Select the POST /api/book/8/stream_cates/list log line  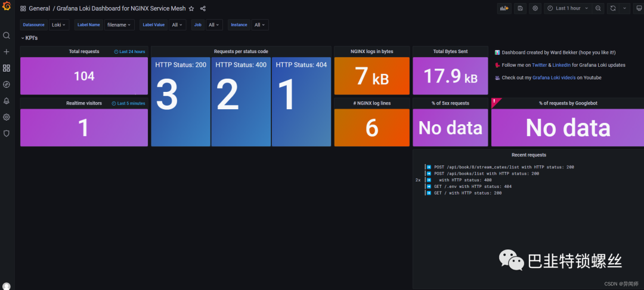pos(504,167)
